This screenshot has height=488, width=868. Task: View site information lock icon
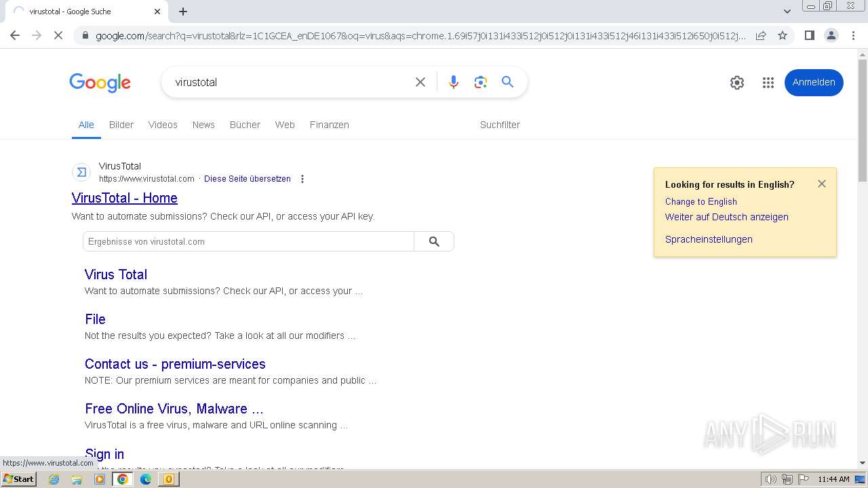pos(85,36)
